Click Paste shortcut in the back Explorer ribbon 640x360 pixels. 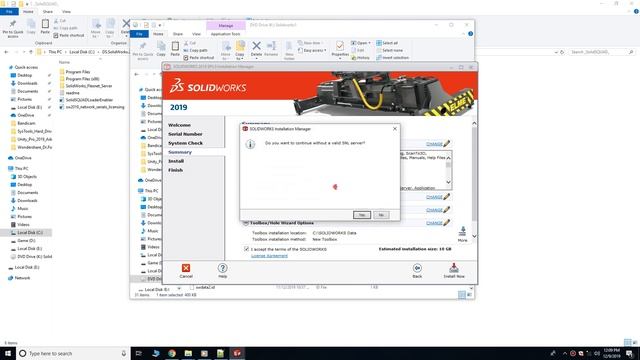[x=69, y=36]
